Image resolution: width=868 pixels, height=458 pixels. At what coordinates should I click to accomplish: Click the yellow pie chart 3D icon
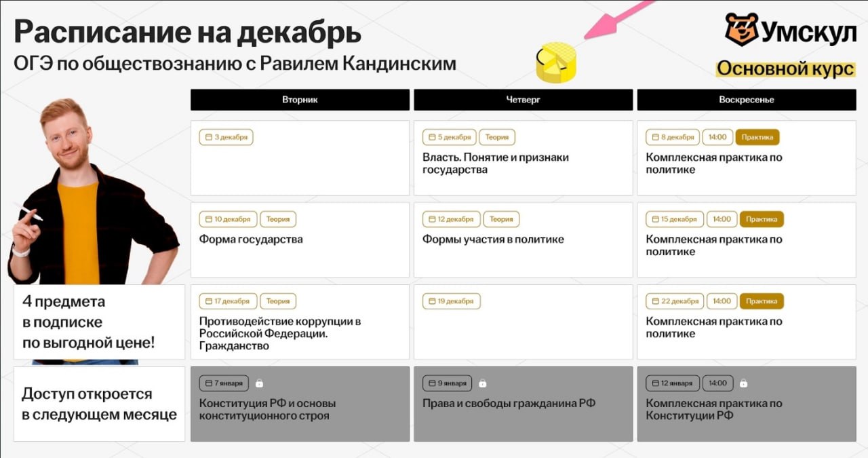click(555, 62)
